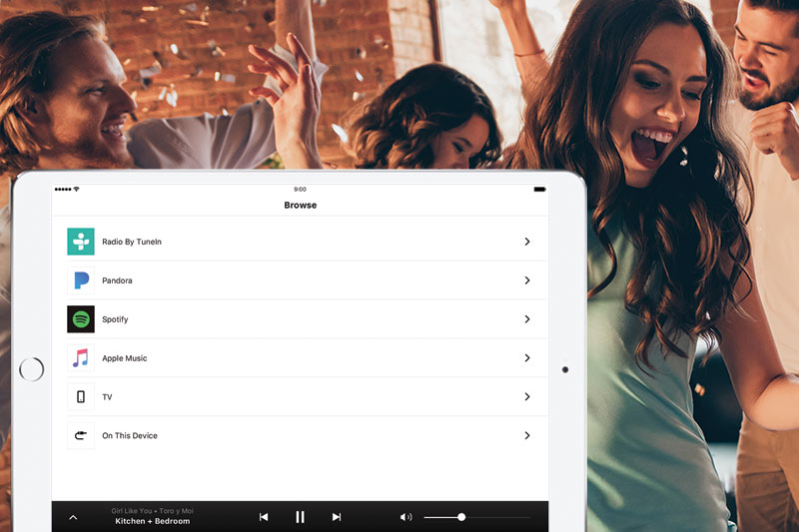Viewport: 799px width, 532px height.
Task: Tap the Spotify logo icon
Action: click(81, 319)
